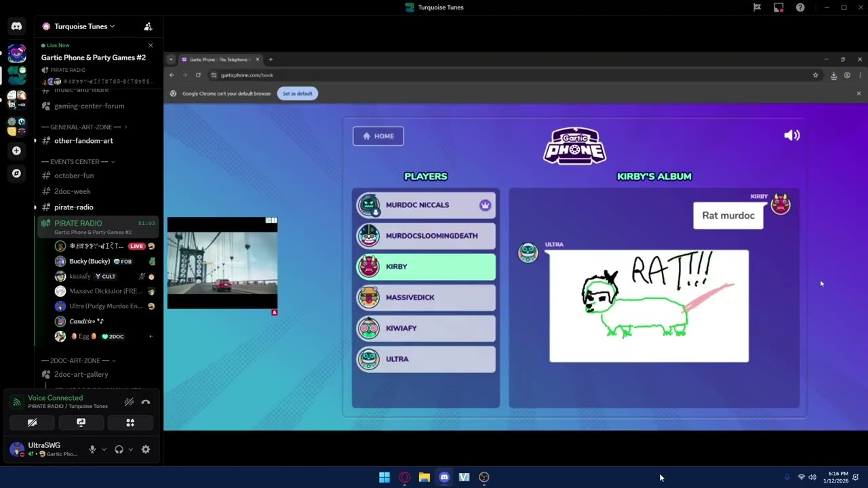
Task: Click the Gartic Phone logo
Action: (x=575, y=145)
